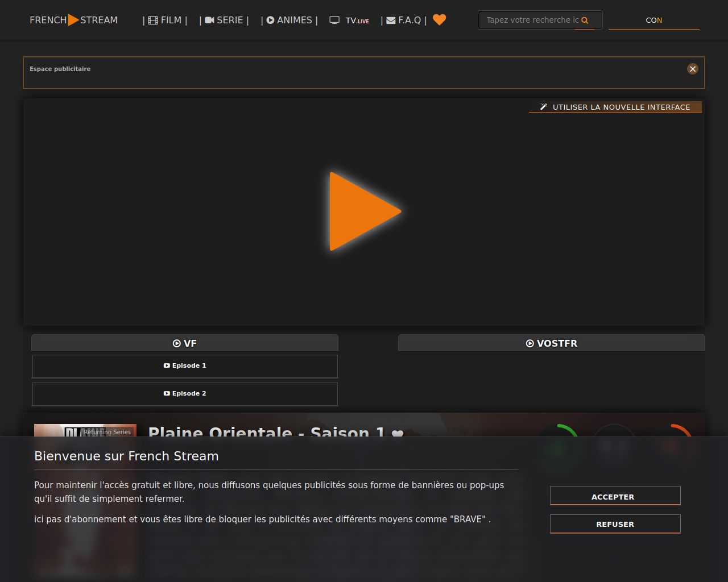Screen dimensions: 728x582
Task: Choose Episode 1 in VF
Action: point(185,366)
